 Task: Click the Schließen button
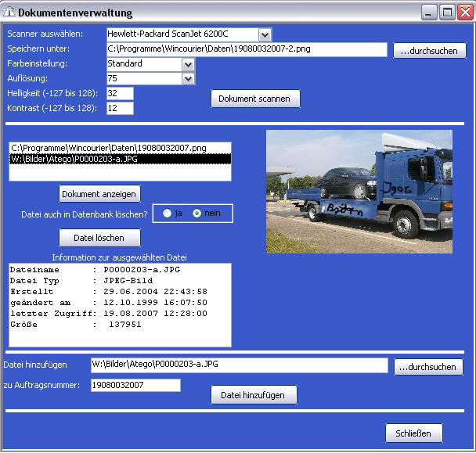coord(413,433)
